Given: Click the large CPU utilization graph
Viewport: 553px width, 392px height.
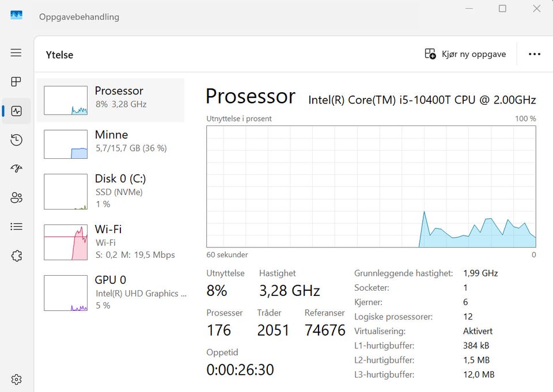Looking at the screenshot, I should pyautogui.click(x=371, y=187).
